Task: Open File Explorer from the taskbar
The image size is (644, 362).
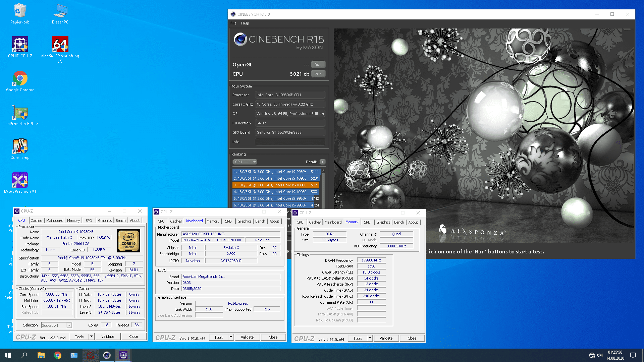Action: [x=41, y=355]
